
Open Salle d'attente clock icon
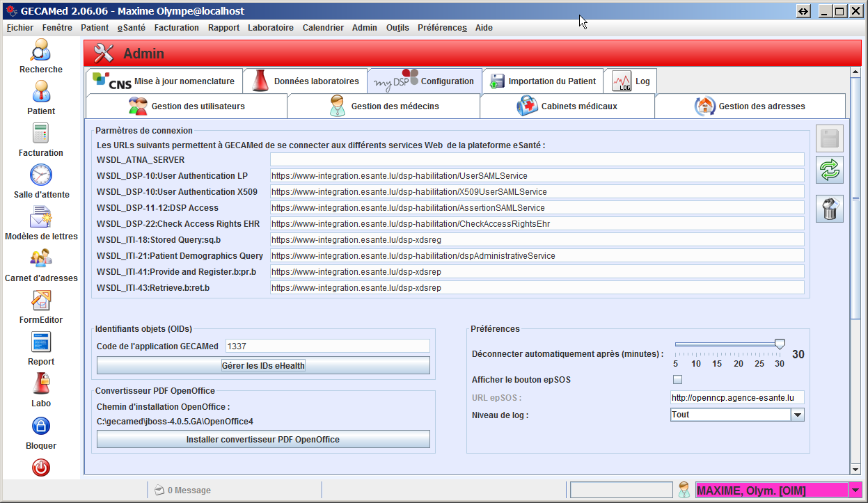[x=40, y=175]
